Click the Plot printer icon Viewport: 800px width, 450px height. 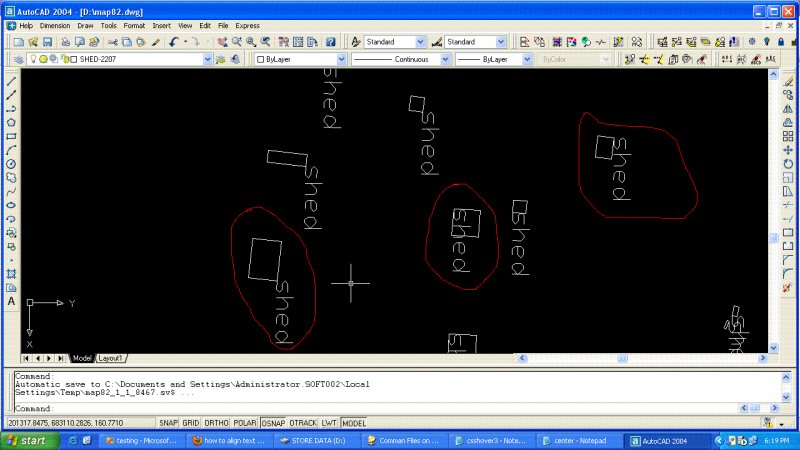pos(65,42)
